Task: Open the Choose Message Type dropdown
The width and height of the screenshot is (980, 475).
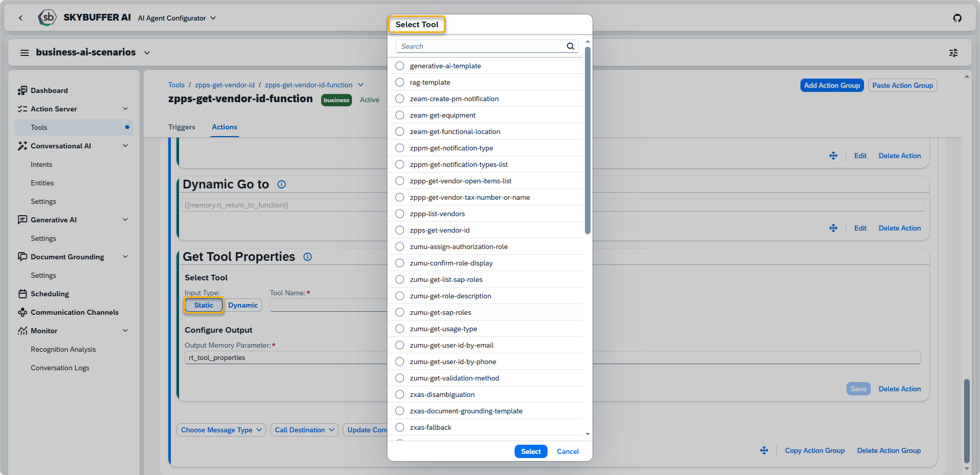Action: pos(221,430)
